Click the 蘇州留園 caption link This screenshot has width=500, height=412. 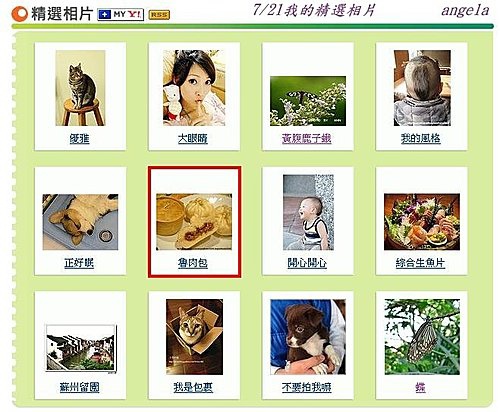79,387
